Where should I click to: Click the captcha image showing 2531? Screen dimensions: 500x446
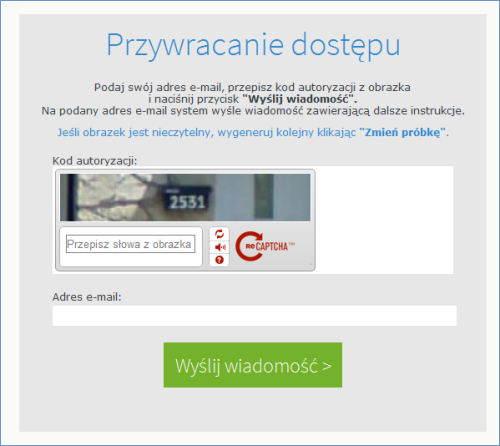click(185, 197)
